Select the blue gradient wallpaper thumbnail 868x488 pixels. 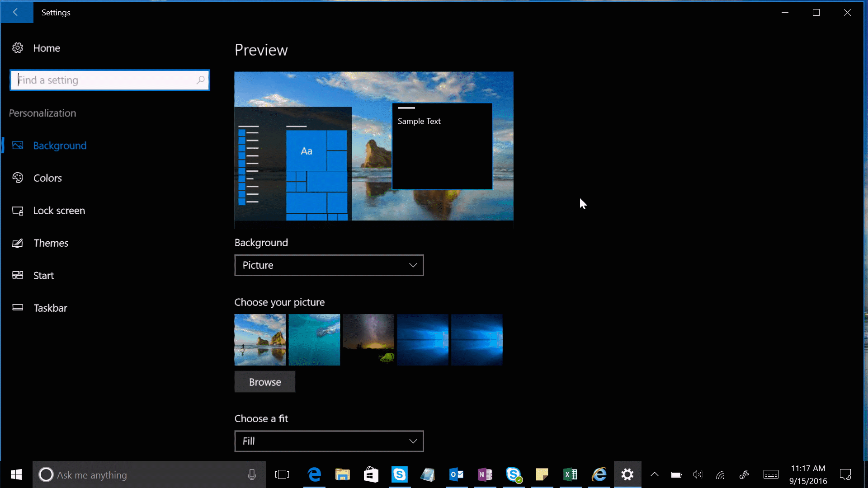tap(422, 340)
